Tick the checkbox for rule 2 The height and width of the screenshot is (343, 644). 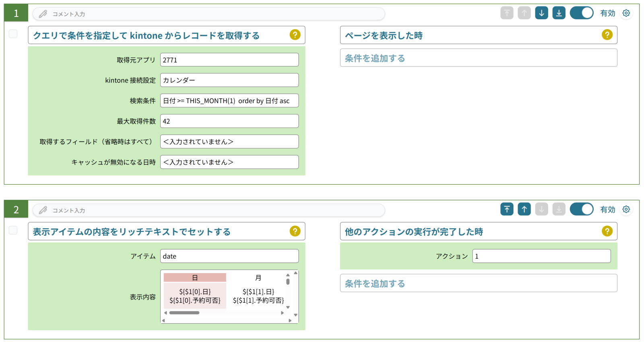coord(13,230)
